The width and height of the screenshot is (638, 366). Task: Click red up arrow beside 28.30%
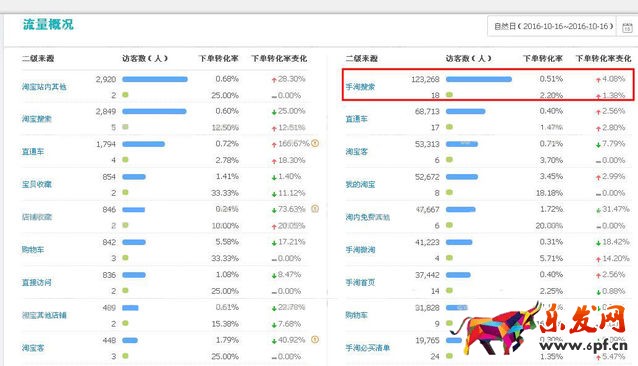point(274,80)
